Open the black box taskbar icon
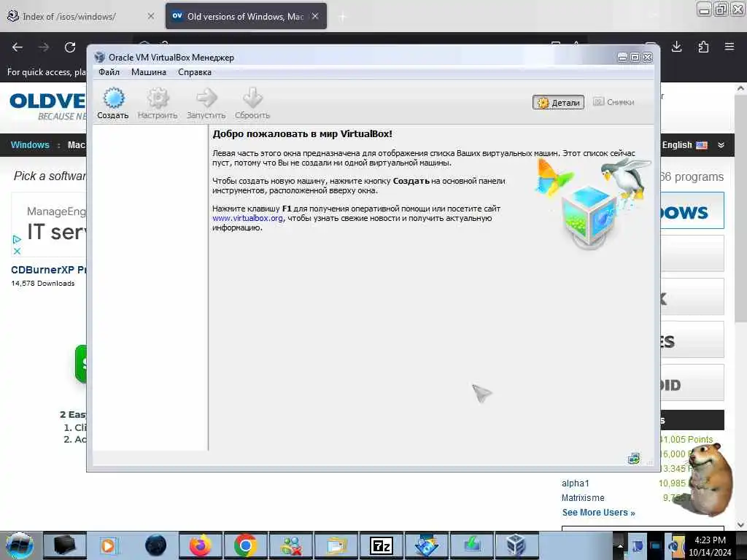 (65, 545)
